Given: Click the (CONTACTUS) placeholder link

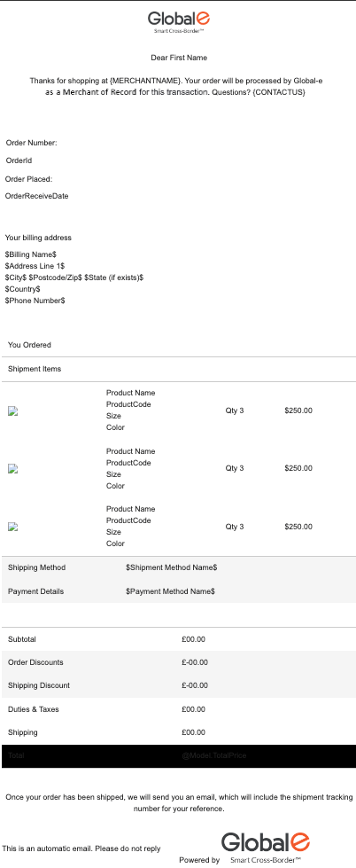Looking at the screenshot, I should pos(279,92).
